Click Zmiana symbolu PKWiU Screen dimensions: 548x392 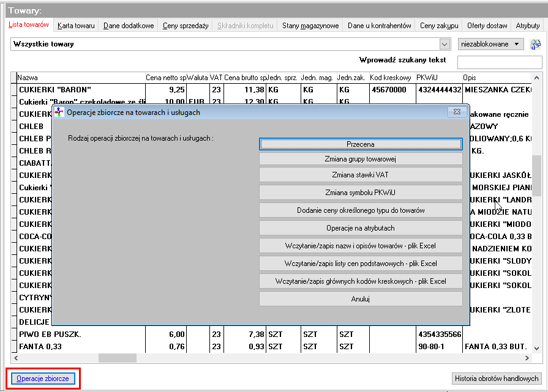(x=361, y=193)
